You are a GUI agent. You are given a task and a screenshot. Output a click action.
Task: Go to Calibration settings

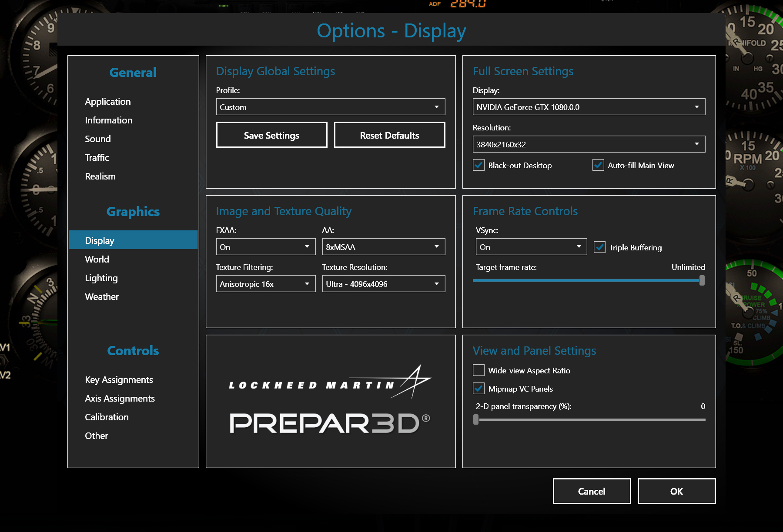pos(107,417)
